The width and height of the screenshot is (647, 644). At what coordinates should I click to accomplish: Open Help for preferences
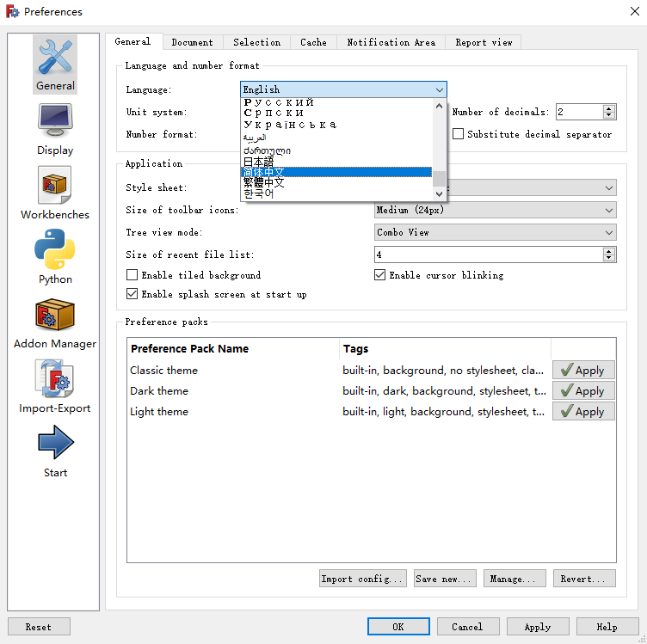607,627
